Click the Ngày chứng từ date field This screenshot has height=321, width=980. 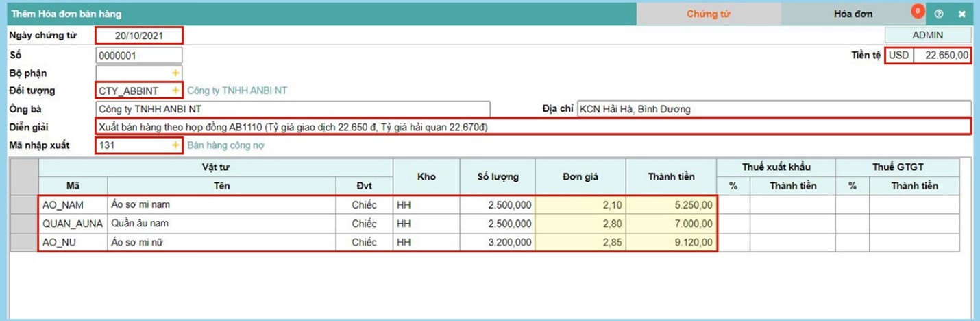click(x=138, y=36)
